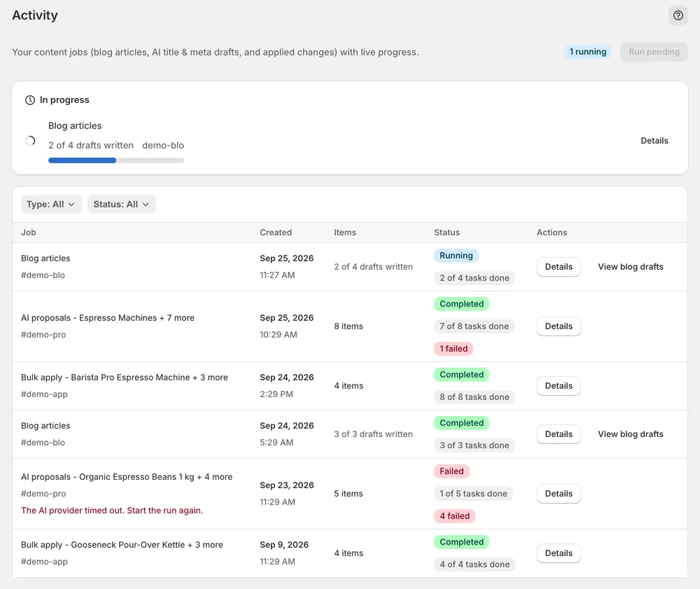Viewport: 700px width, 589px height.
Task: Click the 2 of 4 tasks done badge
Action: pos(474,278)
